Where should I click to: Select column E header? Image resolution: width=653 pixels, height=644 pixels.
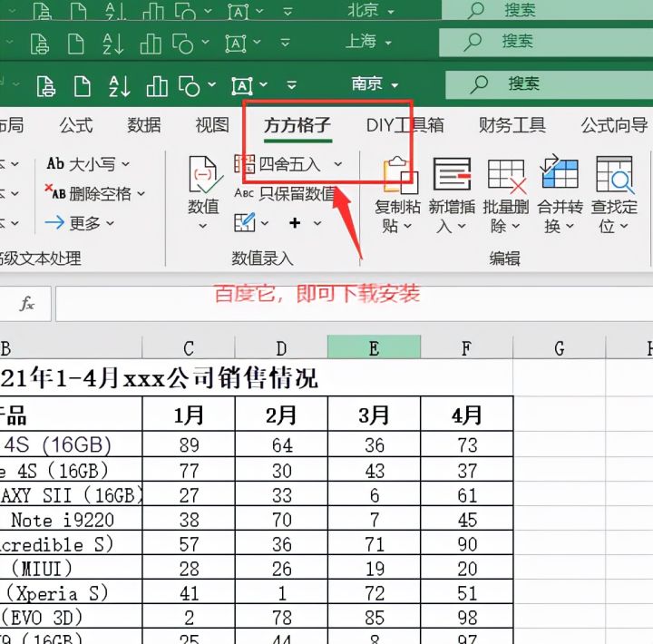click(x=374, y=347)
